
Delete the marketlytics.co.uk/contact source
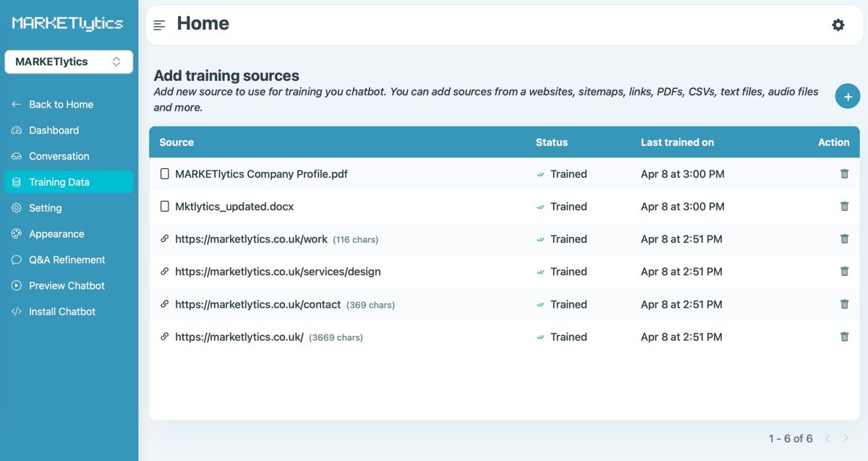click(x=844, y=304)
